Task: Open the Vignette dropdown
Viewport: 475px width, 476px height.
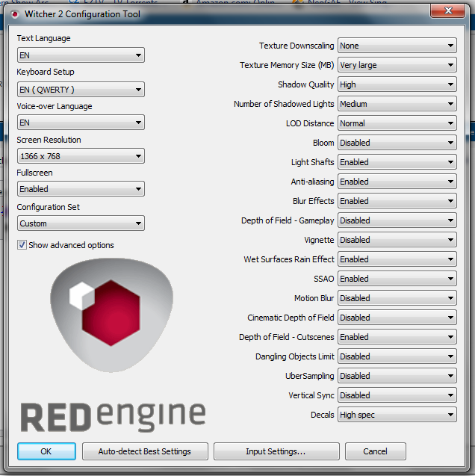Action: 397,240
